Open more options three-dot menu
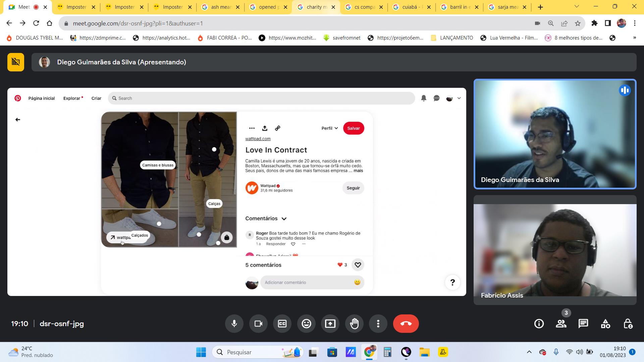 point(378,323)
